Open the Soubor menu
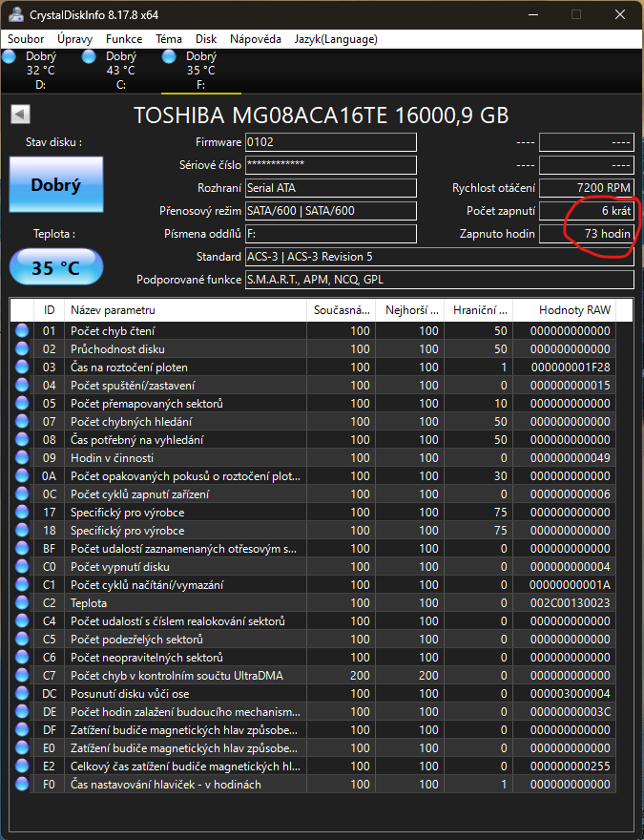Screen dimensions: 644x840 click(26, 39)
